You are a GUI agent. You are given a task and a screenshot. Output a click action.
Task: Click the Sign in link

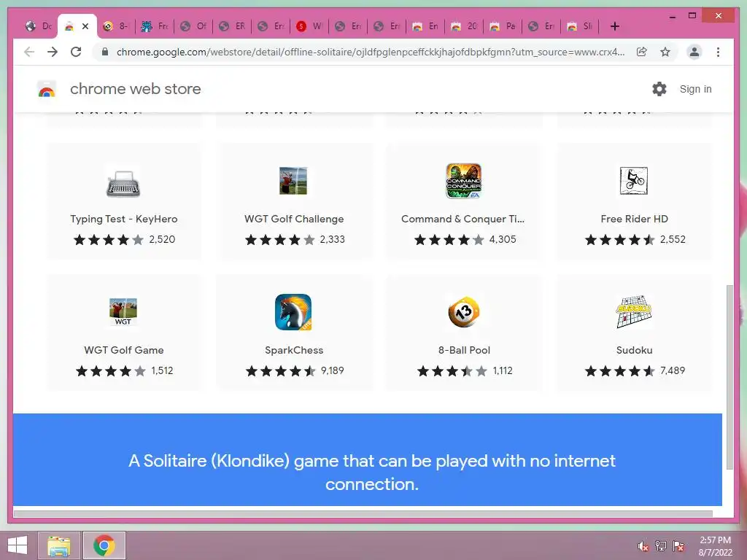(x=695, y=89)
